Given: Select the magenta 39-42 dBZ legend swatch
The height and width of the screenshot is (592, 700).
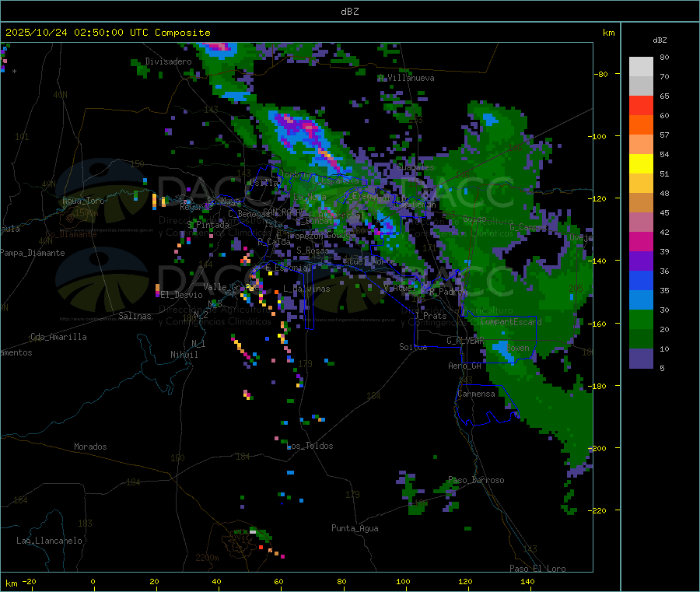Looking at the screenshot, I should pyautogui.click(x=641, y=241).
